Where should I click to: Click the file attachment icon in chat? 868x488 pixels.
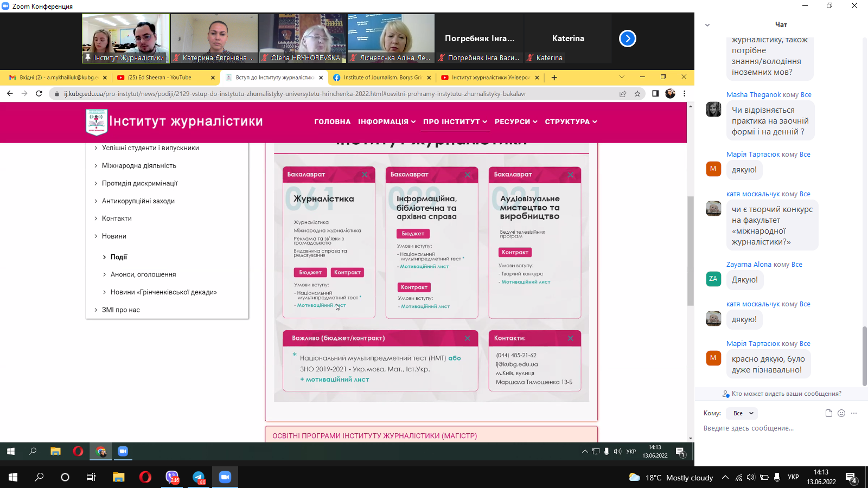[828, 413]
